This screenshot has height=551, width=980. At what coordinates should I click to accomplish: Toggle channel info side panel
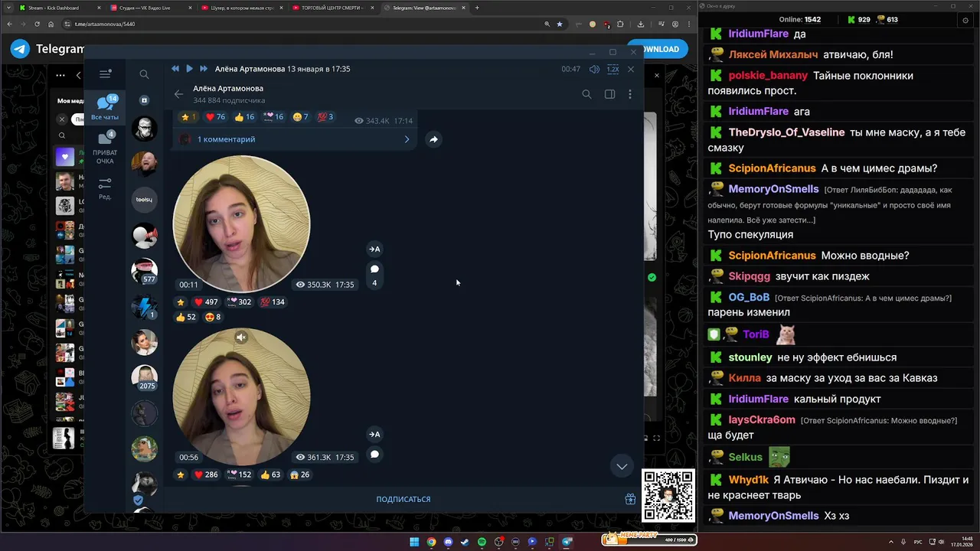pyautogui.click(x=609, y=94)
